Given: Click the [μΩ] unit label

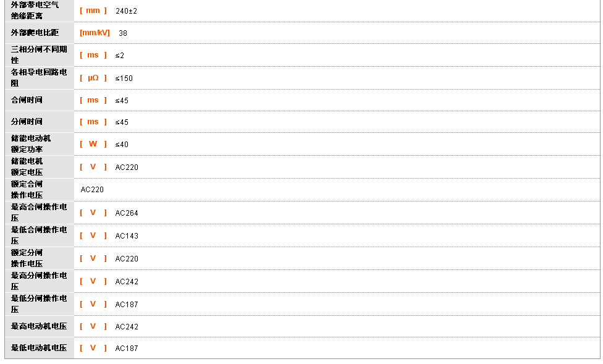Looking at the screenshot, I should click(93, 78).
